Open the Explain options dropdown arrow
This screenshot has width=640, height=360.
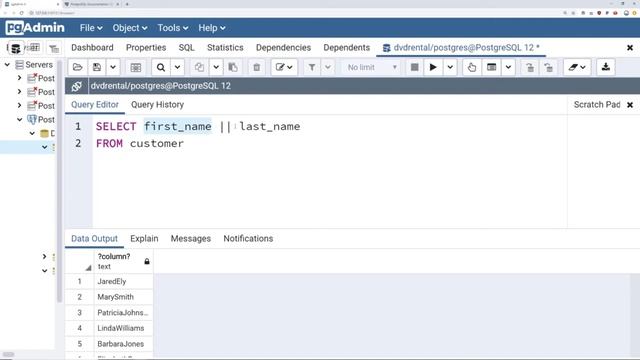(508, 67)
